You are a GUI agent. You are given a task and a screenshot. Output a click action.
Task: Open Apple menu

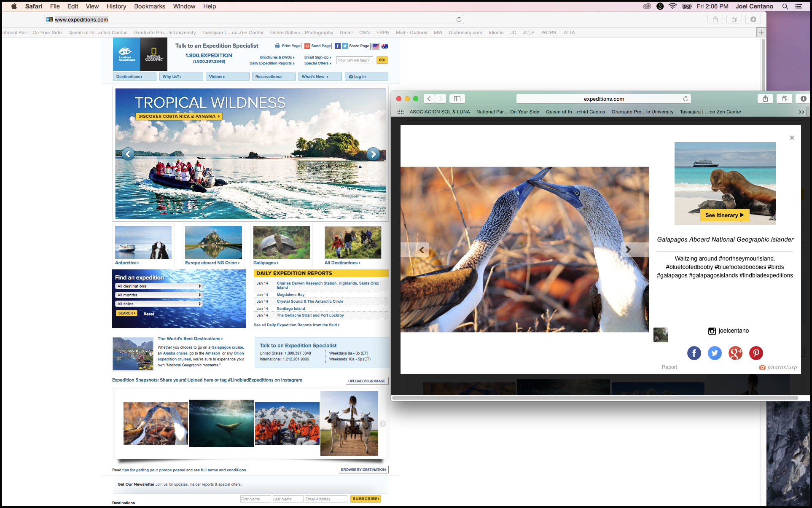14,6
